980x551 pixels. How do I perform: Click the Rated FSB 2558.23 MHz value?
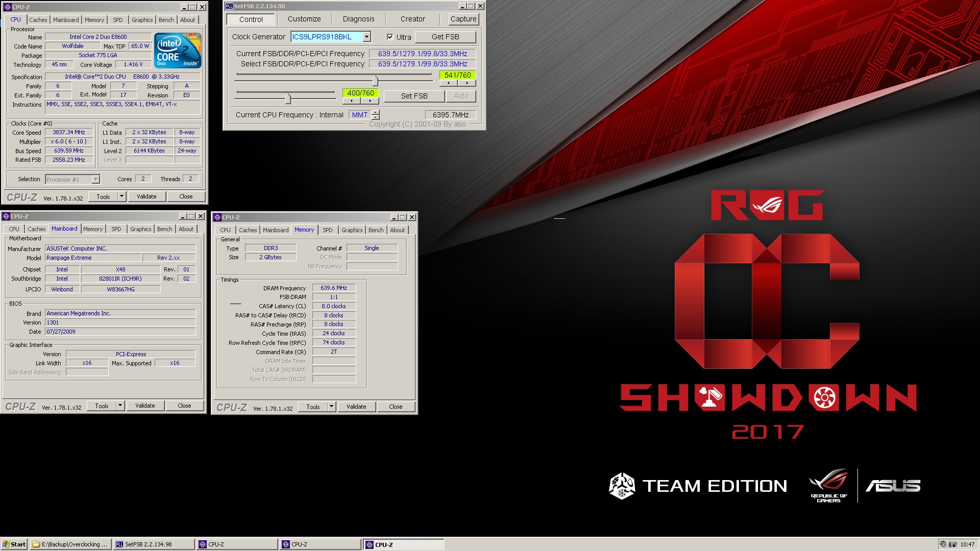pos(69,160)
